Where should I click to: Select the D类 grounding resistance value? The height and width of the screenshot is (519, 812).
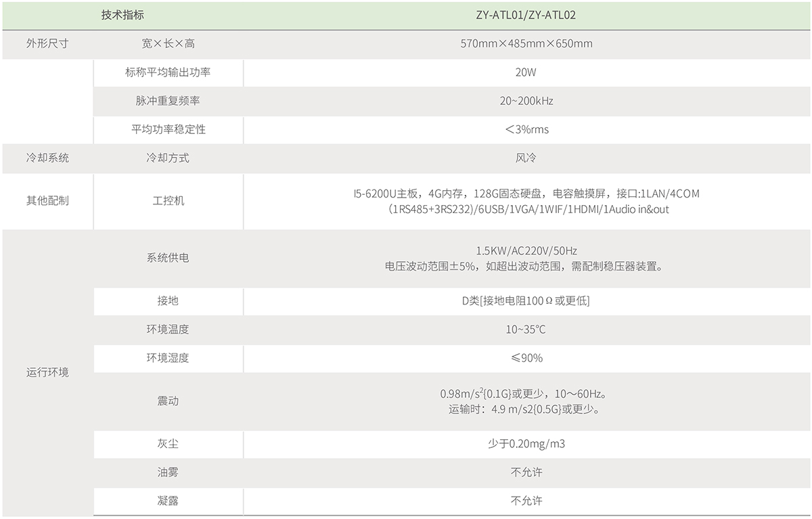526,301
